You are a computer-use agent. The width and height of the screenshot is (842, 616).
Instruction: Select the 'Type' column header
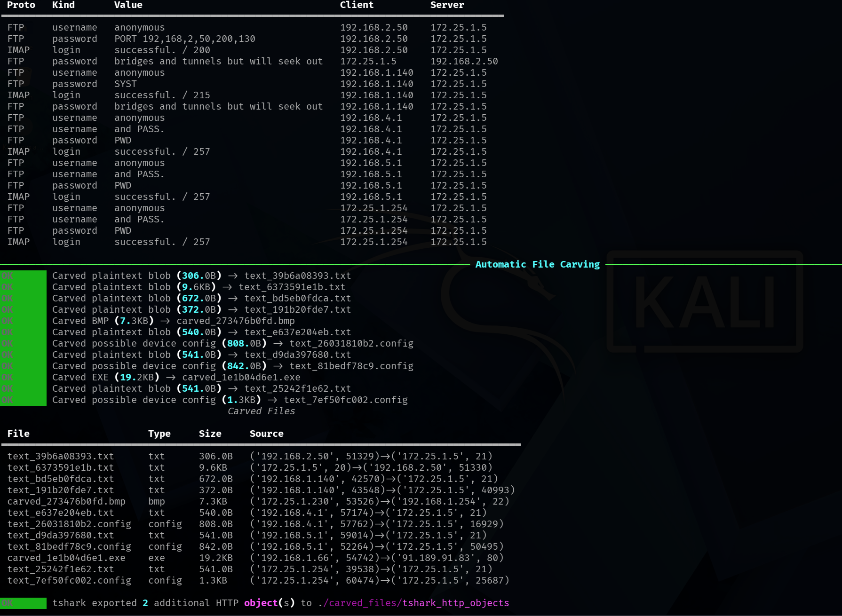159,434
